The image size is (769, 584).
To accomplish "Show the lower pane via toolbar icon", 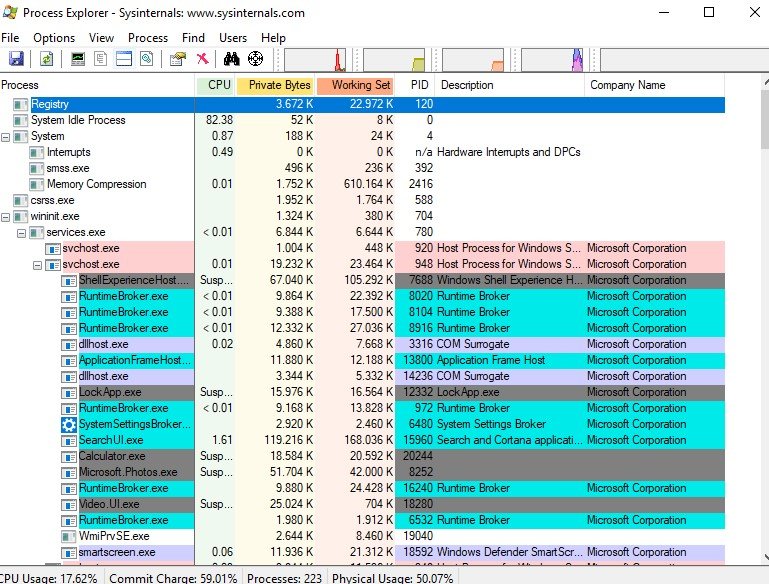I will 124,59.
